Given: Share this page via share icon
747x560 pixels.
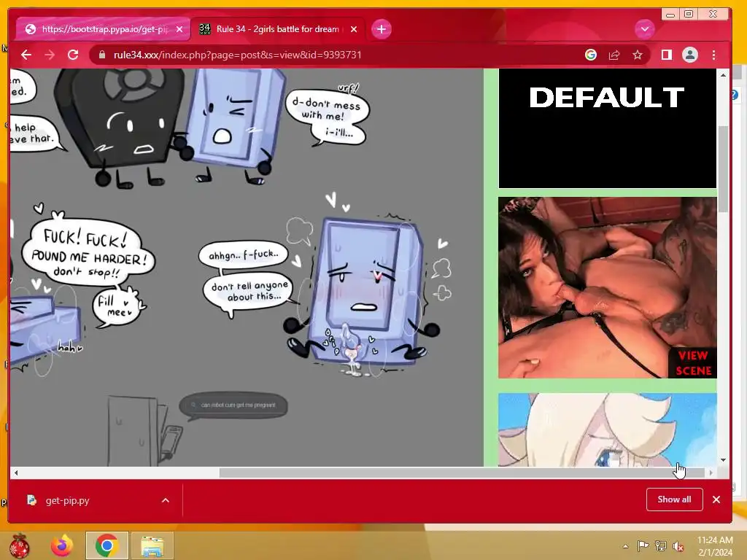Looking at the screenshot, I should [x=614, y=55].
